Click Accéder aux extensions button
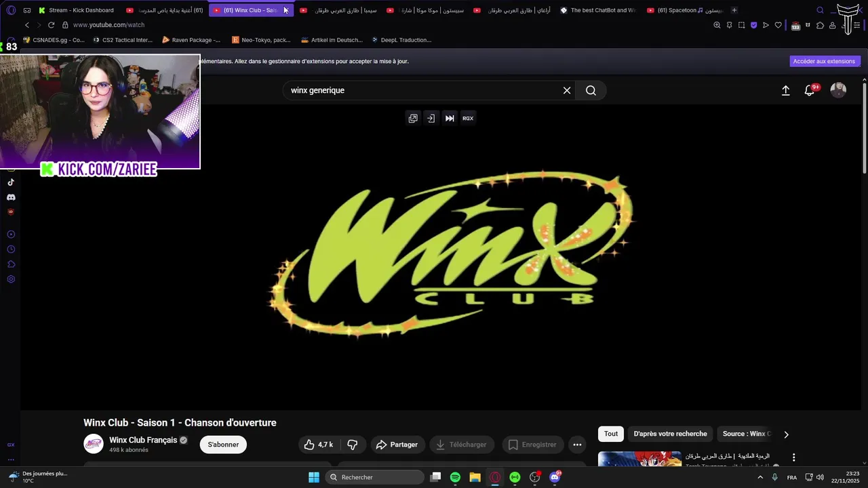The image size is (868, 488). 824,61
